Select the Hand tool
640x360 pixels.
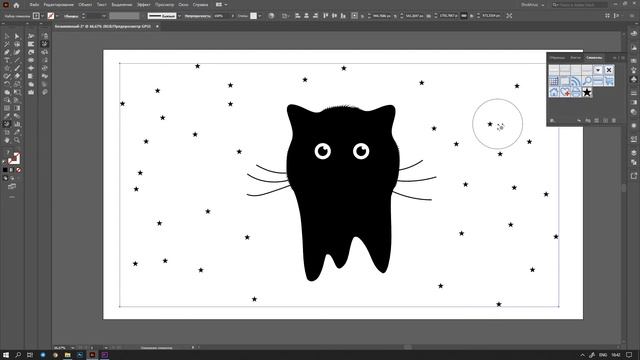[x=7, y=140]
